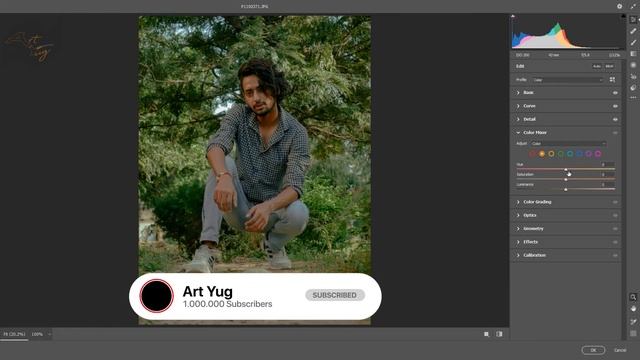Image resolution: width=640 pixels, height=360 pixels.
Task: Expand the Geometry panel
Action: [518, 229]
